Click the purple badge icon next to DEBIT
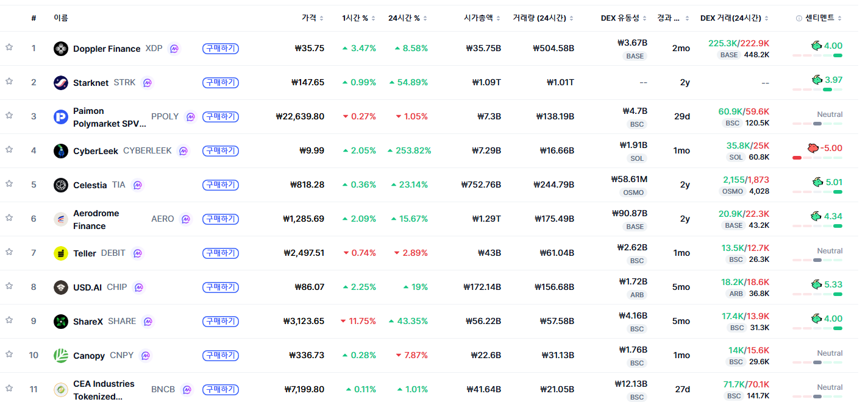Viewport: 868px width, 402px height. 137,253
